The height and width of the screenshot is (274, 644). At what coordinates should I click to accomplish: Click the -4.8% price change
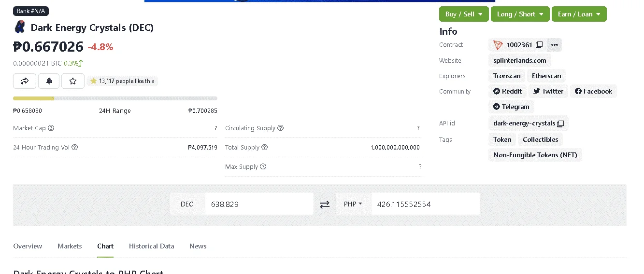(x=100, y=47)
